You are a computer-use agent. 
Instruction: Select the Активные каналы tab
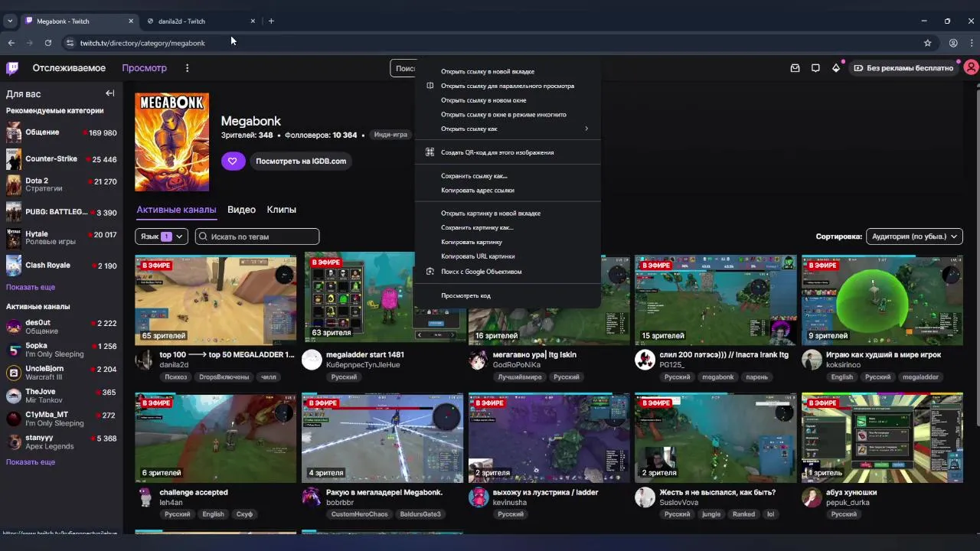pyautogui.click(x=176, y=210)
